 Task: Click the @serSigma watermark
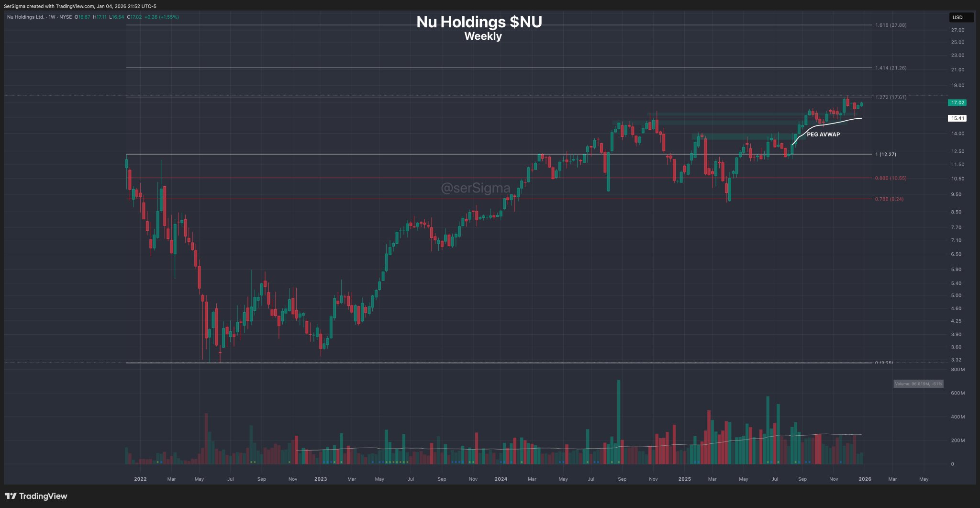click(x=475, y=188)
